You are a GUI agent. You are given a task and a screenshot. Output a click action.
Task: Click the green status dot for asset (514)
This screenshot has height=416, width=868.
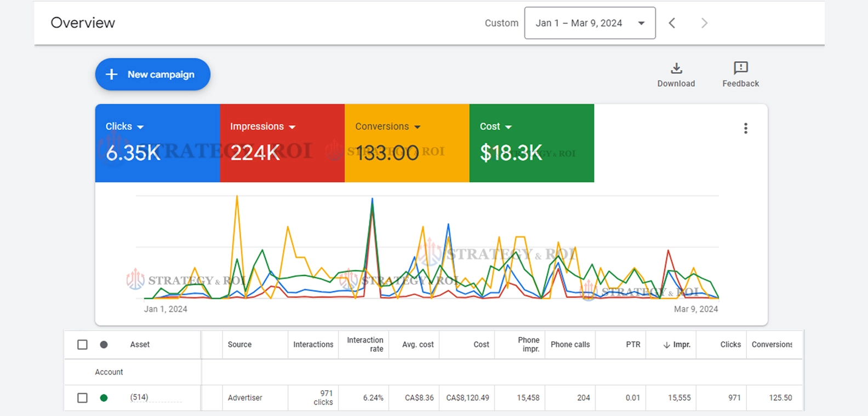tap(104, 398)
